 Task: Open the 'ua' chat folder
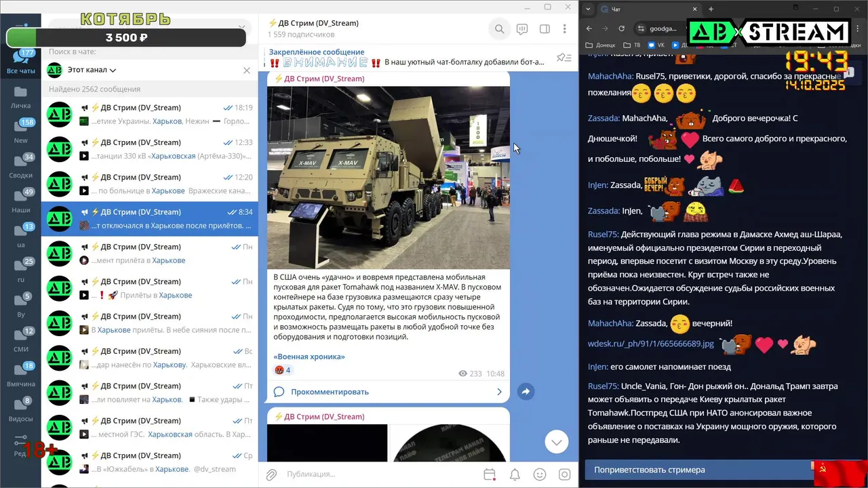[x=21, y=236]
